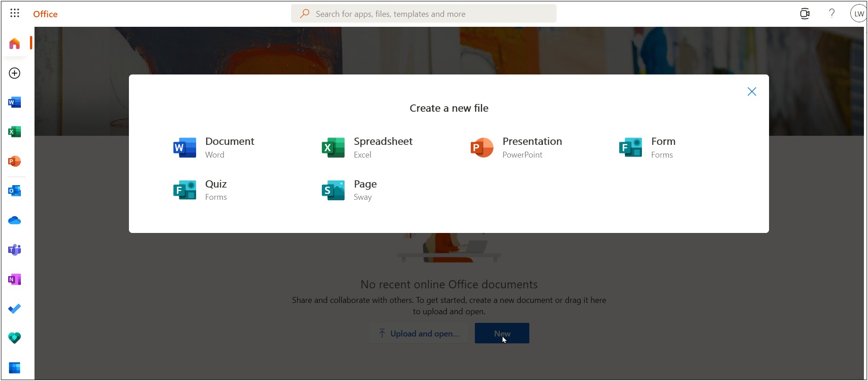Open Teams from the sidebar
The height and width of the screenshot is (381, 868).
click(x=15, y=250)
